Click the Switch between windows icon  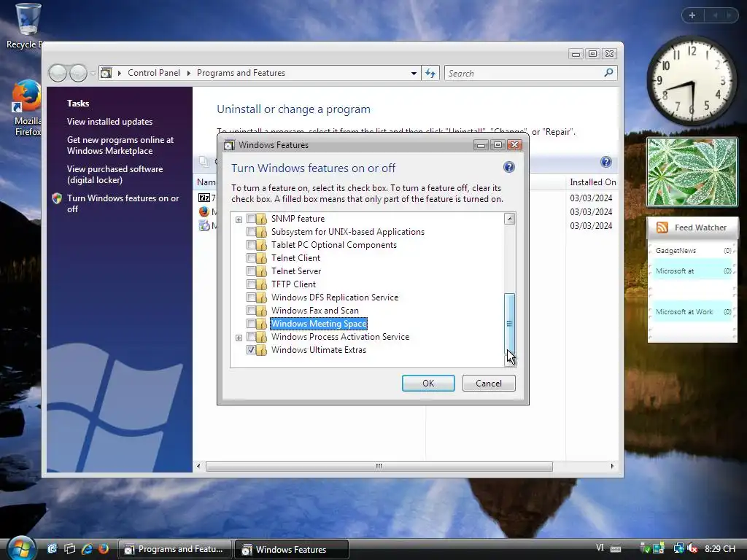point(70,549)
